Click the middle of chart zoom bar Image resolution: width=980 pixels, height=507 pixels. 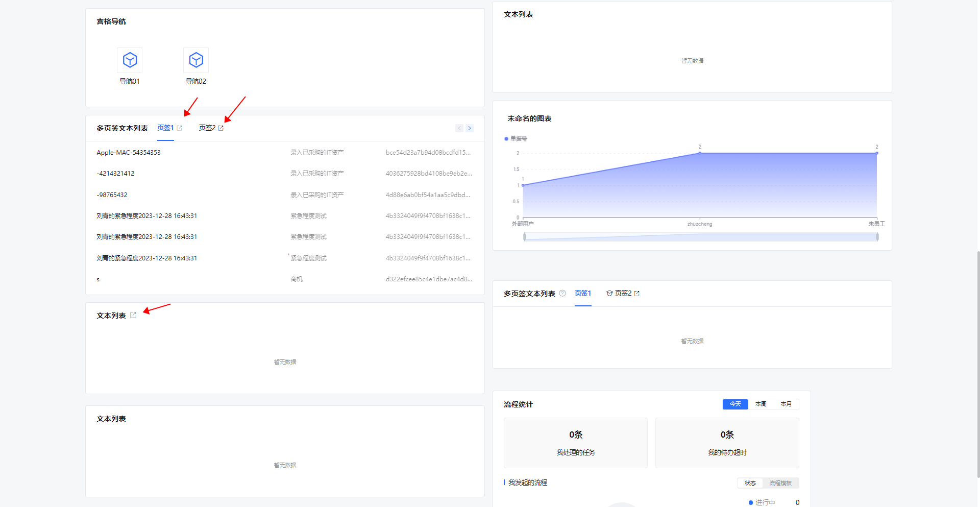701,237
